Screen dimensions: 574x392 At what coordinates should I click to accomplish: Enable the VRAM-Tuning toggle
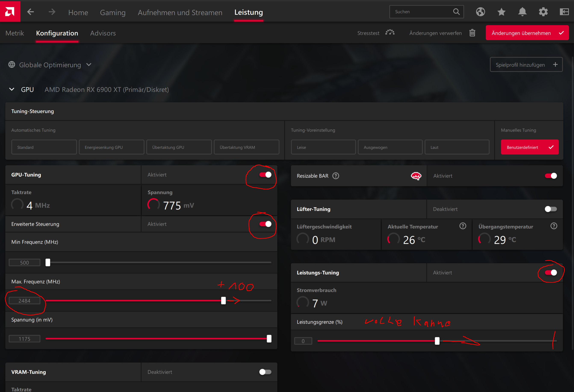pyautogui.click(x=265, y=372)
